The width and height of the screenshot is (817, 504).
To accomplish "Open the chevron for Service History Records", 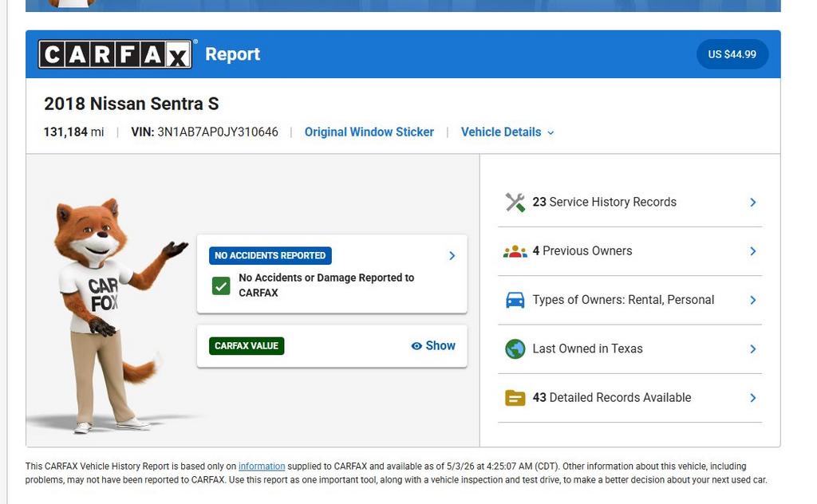I will point(753,202).
